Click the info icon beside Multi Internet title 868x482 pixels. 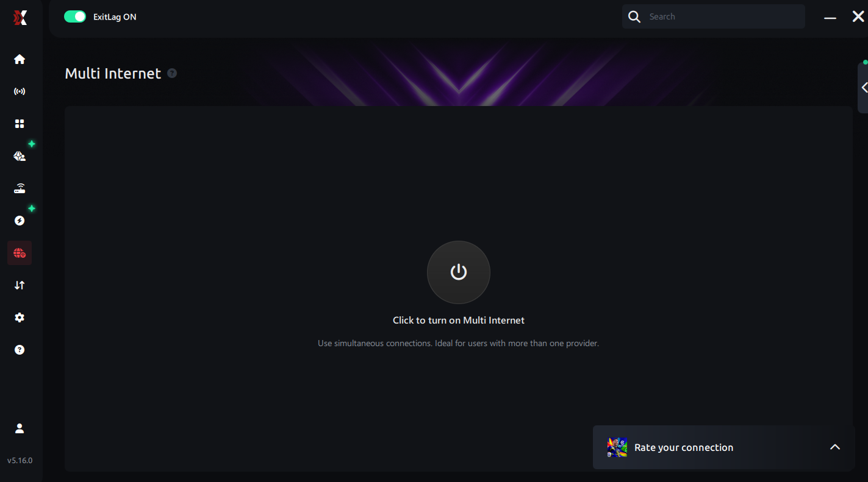point(172,73)
